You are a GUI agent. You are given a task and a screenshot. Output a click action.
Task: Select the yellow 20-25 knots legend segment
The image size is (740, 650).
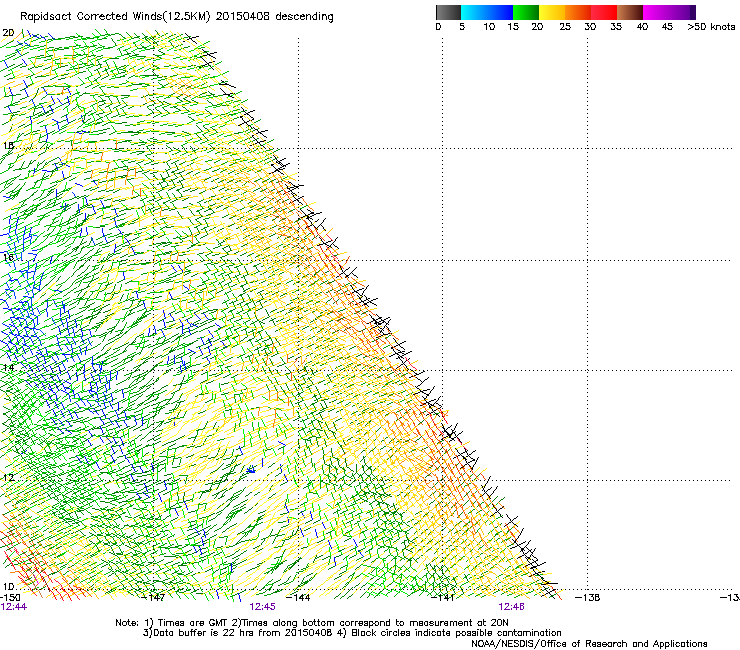click(552, 12)
